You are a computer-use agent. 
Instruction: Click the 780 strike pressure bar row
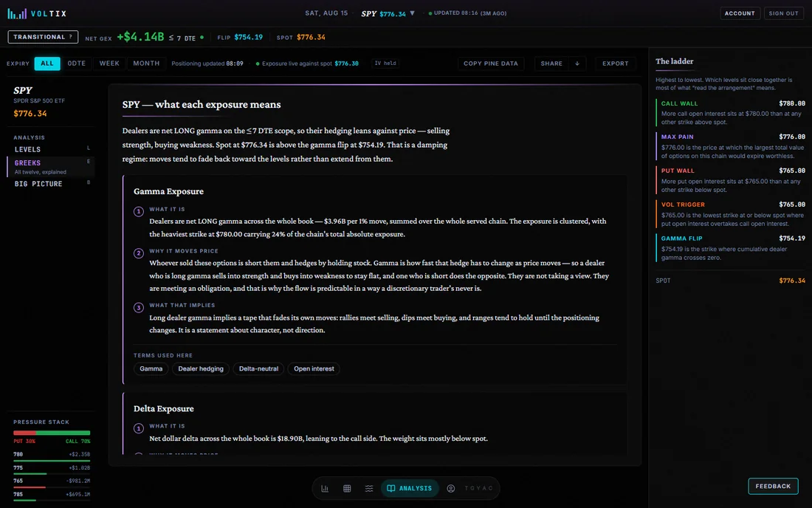(52, 456)
